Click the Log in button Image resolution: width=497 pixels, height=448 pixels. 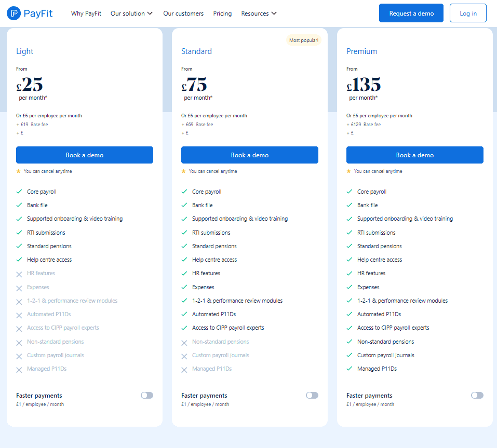[x=468, y=12]
